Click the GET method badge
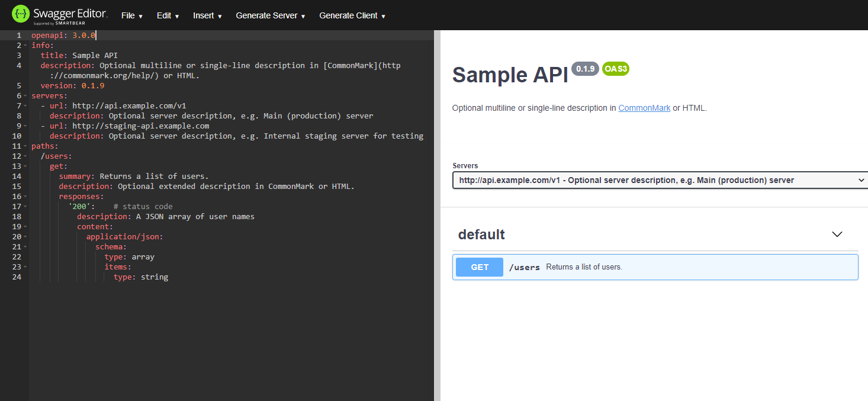Image resolution: width=868 pixels, height=401 pixels. 479,267
